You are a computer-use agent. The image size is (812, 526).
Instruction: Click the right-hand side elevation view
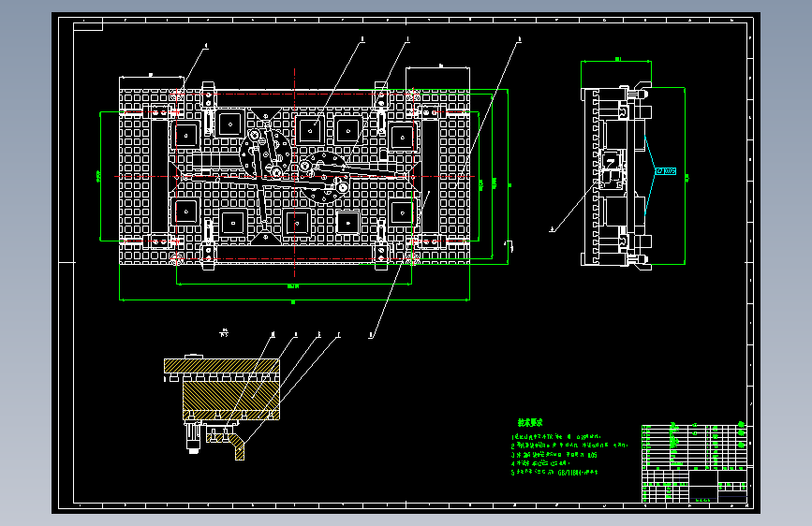coord(616,176)
